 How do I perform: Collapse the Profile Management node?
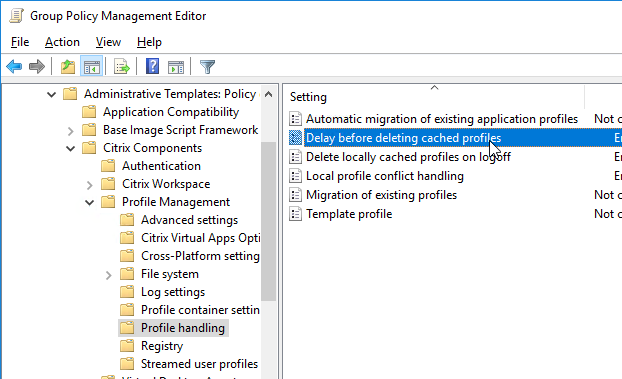pos(89,202)
